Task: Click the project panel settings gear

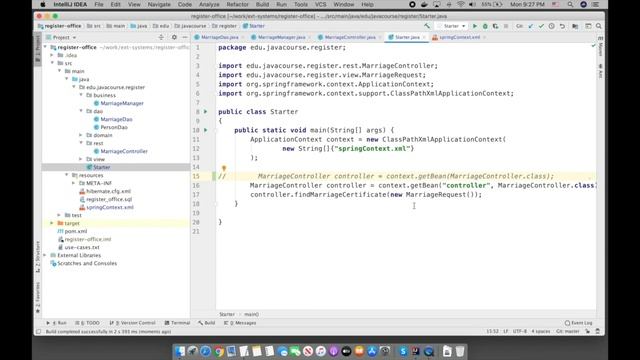Action: coord(174,37)
